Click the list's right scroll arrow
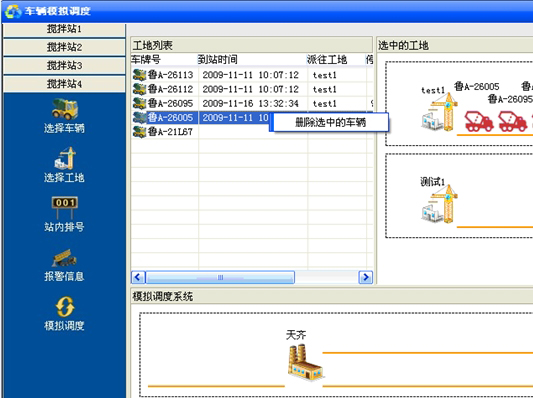Screen dimensions: 533x398 coord(366,277)
